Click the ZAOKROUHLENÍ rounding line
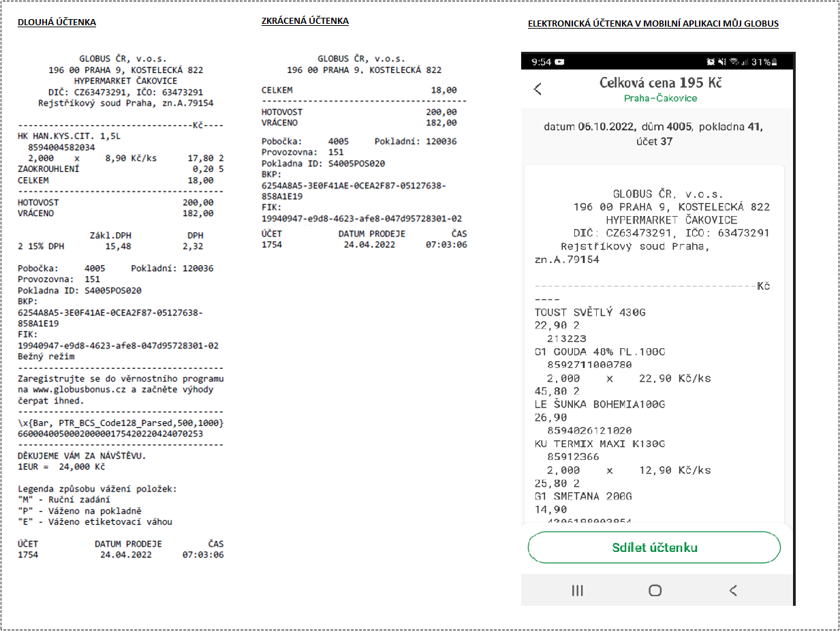 (120, 170)
